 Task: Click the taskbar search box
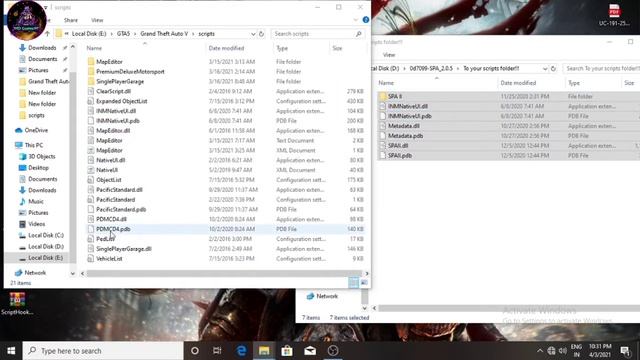103,351
